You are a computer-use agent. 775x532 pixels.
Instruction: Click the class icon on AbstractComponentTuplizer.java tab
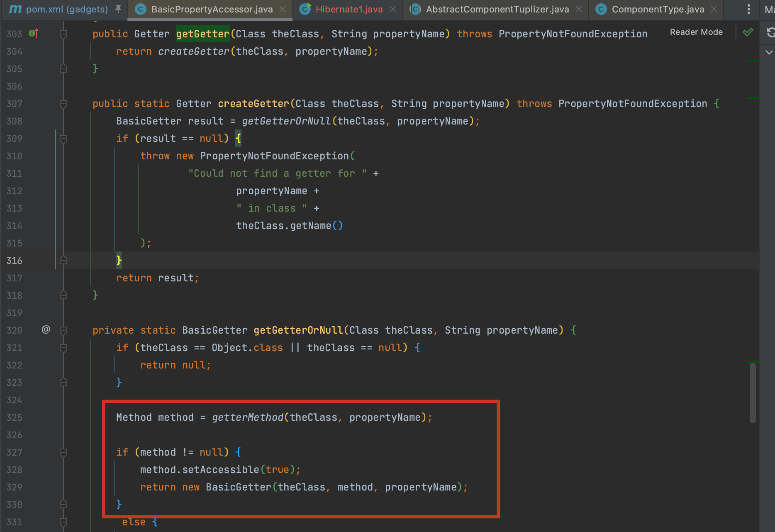415,9
